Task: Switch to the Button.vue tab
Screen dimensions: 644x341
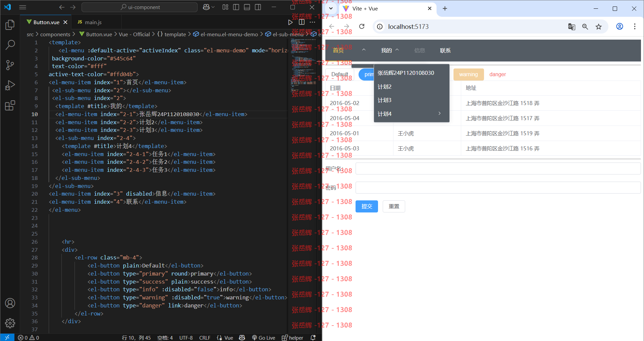Action: pos(47,22)
